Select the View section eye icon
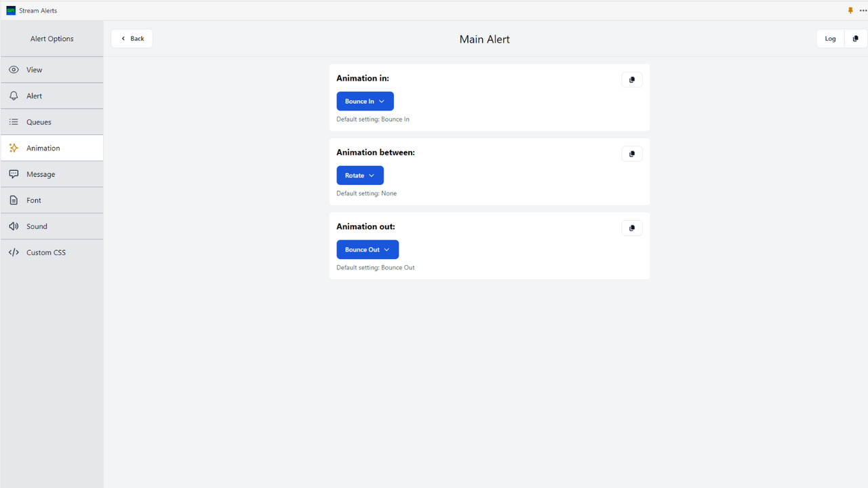This screenshot has height=488, width=868. point(14,69)
